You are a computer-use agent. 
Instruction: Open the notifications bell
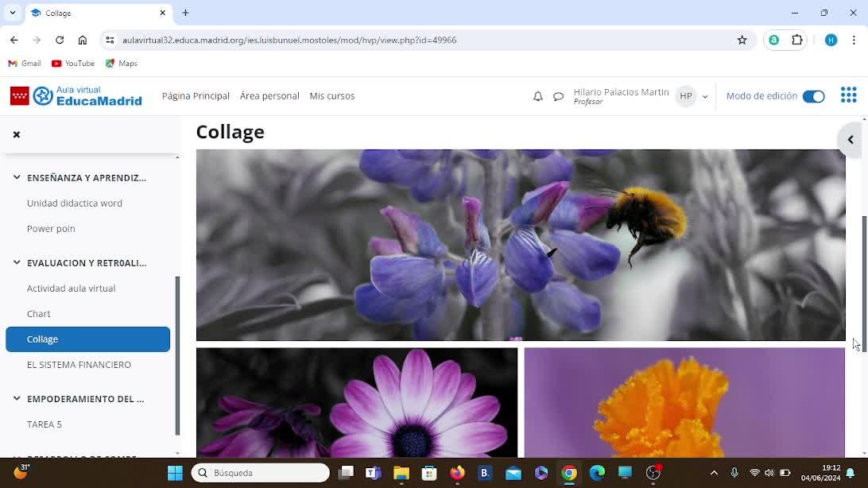click(537, 96)
